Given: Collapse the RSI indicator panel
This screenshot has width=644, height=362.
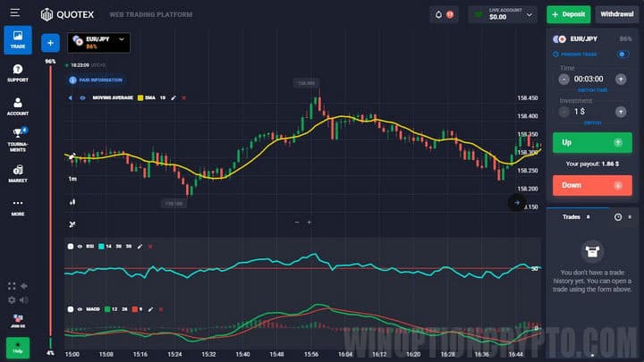Looking at the screenshot, I should coord(71,247).
